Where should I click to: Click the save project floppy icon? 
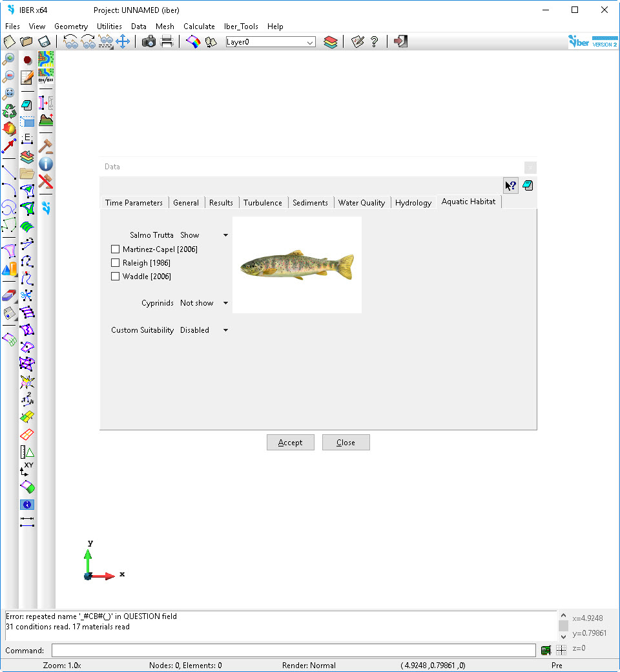(44, 42)
